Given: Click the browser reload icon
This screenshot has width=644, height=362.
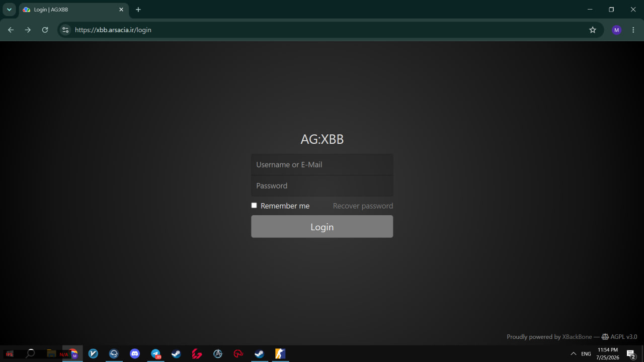Looking at the screenshot, I should 45,30.
